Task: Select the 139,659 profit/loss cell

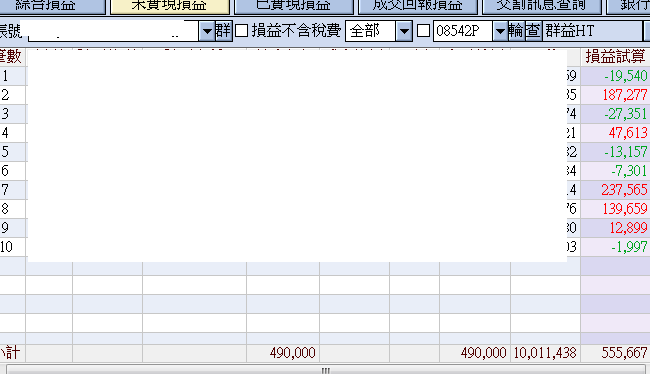Action: [x=615, y=209]
